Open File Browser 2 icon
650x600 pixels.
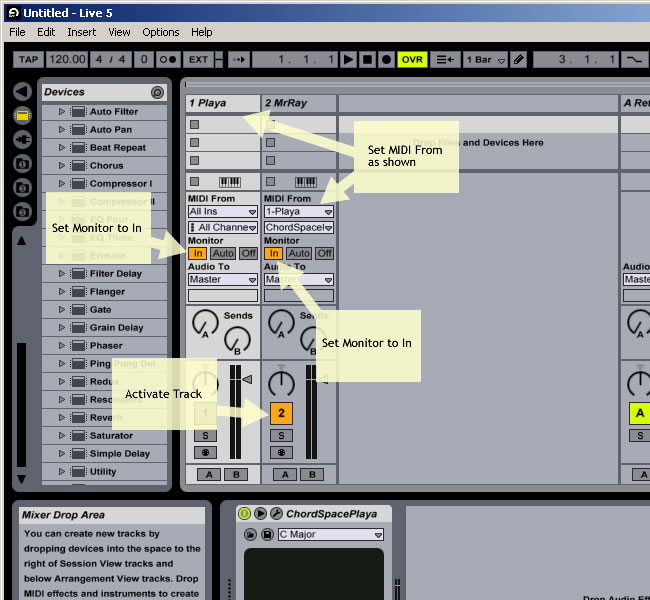click(x=22, y=188)
